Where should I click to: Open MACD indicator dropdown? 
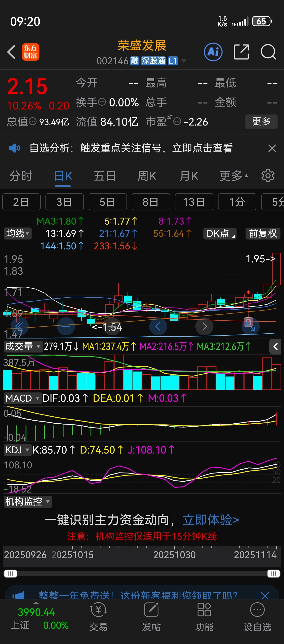(x=23, y=398)
